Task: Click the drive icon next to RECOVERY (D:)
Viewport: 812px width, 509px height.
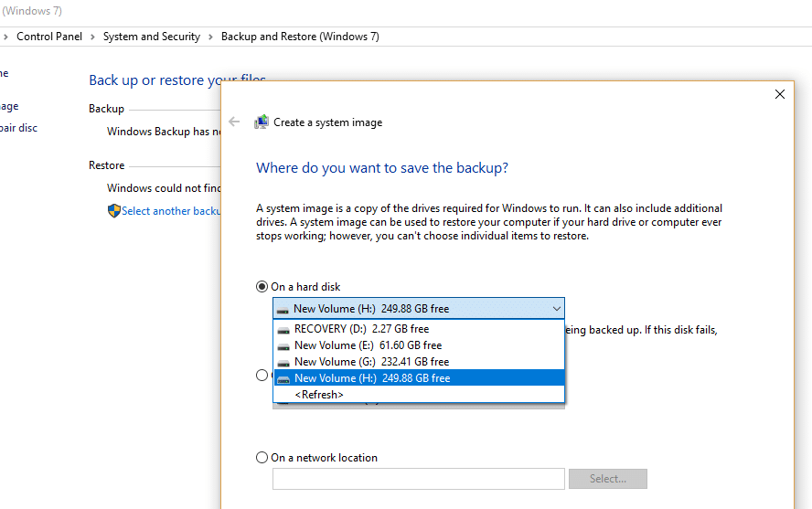Action: (x=283, y=329)
